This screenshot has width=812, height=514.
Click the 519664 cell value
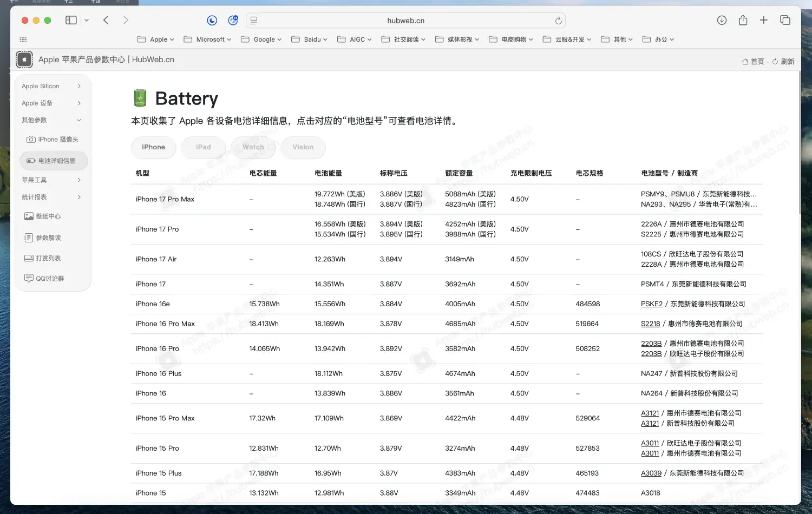(x=587, y=324)
